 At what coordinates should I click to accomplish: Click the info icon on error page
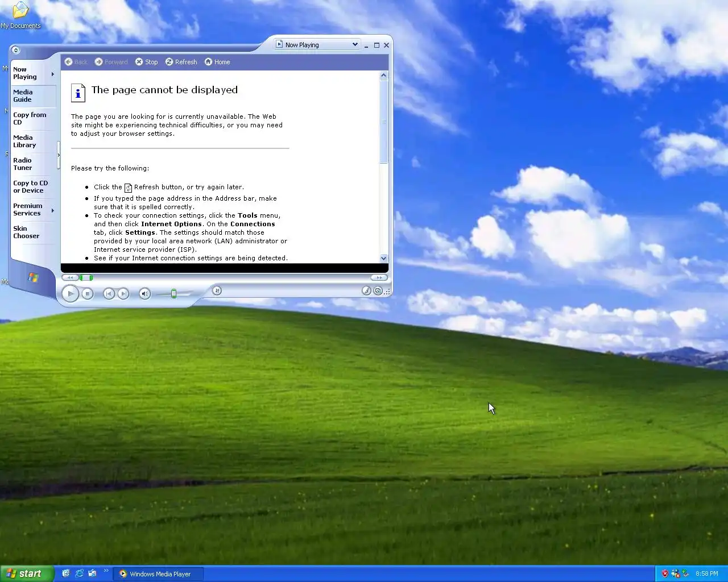click(x=78, y=93)
